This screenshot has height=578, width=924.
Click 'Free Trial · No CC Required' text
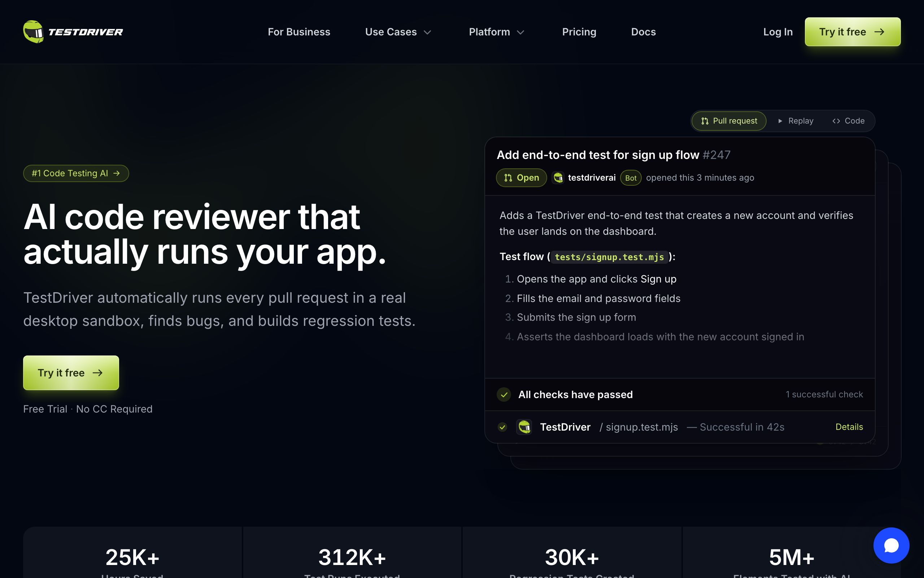pyautogui.click(x=88, y=409)
